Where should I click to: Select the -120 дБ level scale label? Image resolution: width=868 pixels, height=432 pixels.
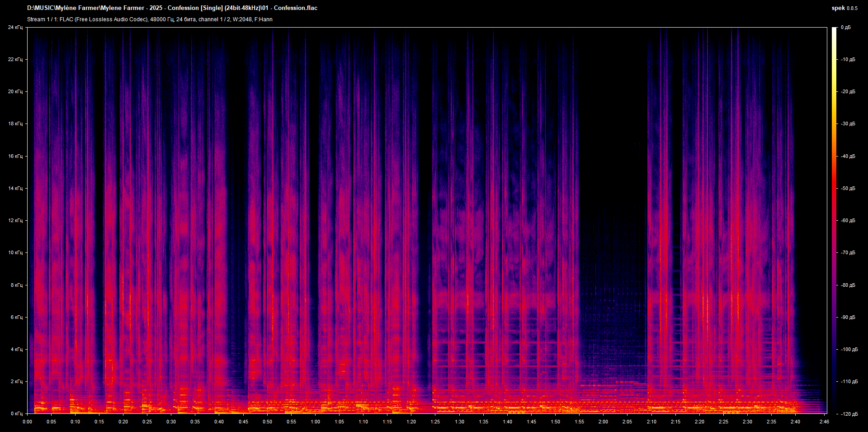[x=849, y=414]
